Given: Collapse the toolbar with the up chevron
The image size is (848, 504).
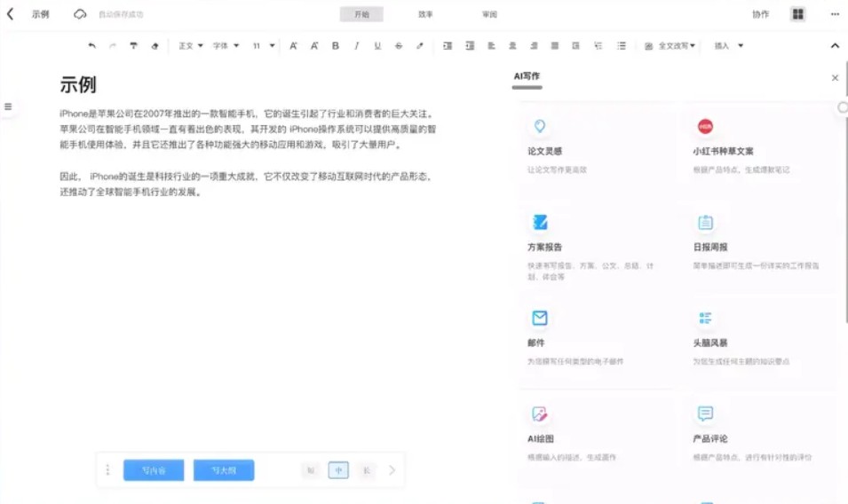Looking at the screenshot, I should (835, 46).
